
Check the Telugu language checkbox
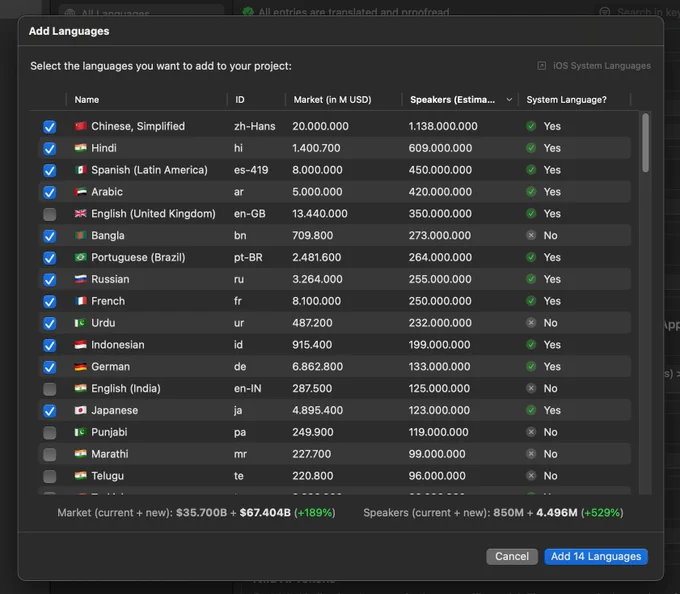[50, 476]
